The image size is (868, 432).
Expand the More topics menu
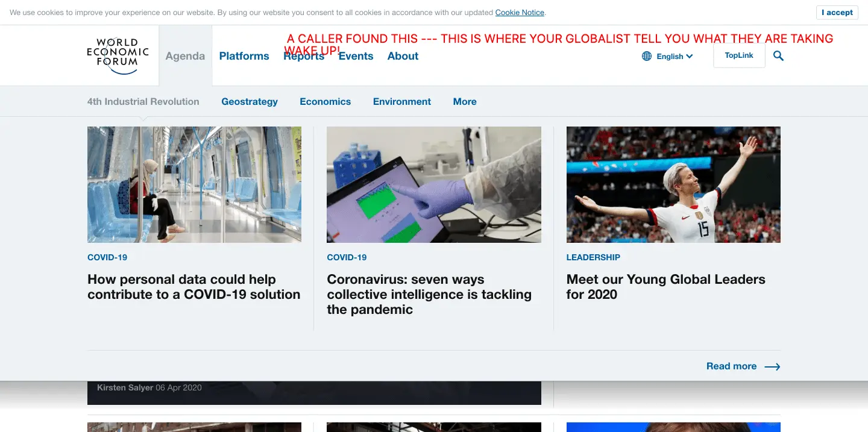[465, 102]
